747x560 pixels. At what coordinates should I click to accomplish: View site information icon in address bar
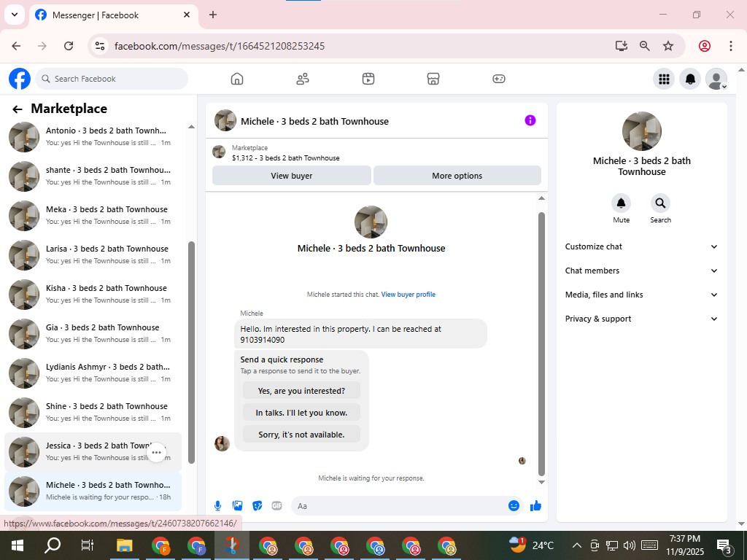point(99,46)
